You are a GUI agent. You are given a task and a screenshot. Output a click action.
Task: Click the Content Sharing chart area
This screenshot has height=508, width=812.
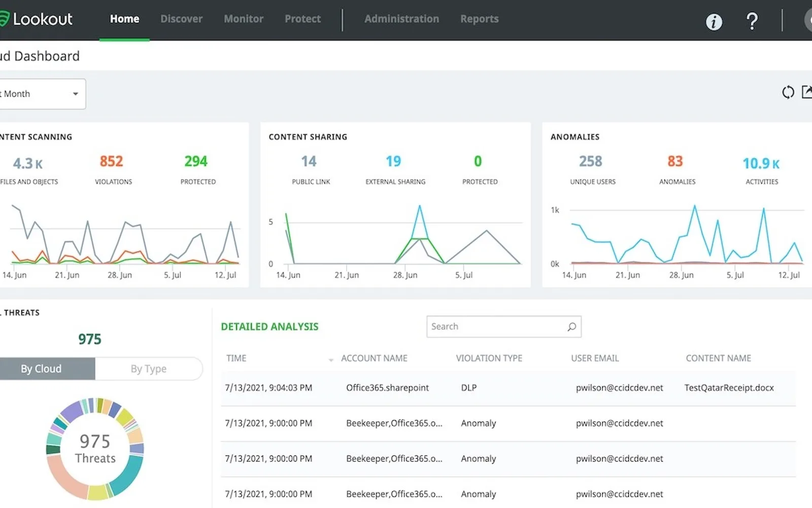(x=396, y=239)
